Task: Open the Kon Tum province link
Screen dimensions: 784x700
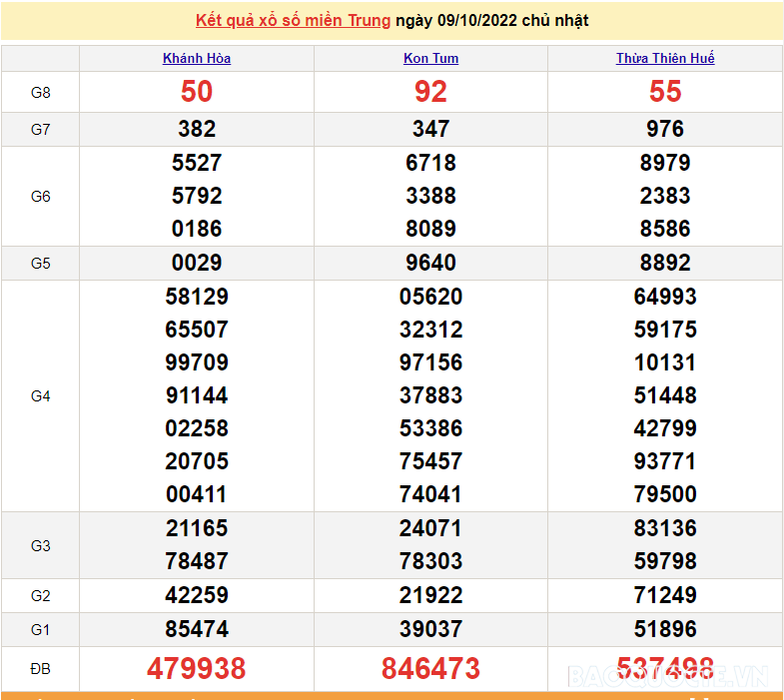Action: pyautogui.click(x=430, y=58)
